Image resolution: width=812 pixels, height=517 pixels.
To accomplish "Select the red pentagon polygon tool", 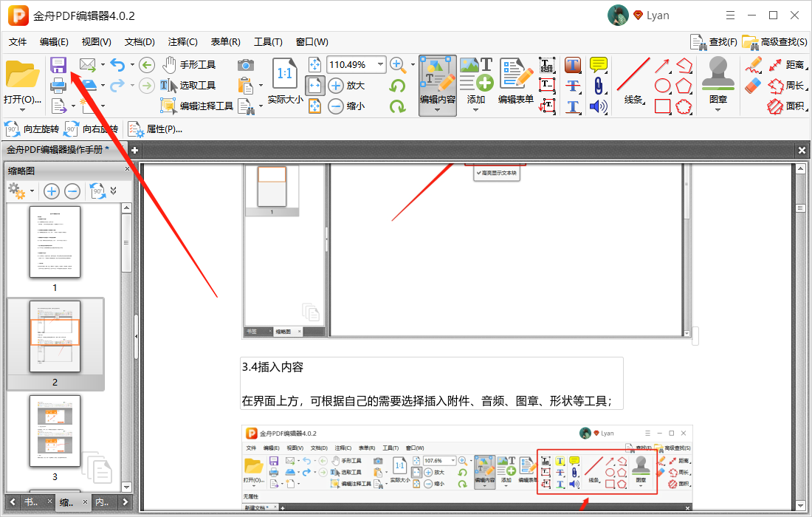I will (x=684, y=86).
